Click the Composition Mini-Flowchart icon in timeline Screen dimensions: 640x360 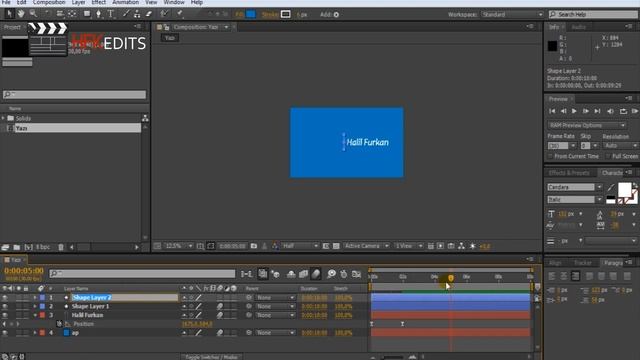[246, 274]
